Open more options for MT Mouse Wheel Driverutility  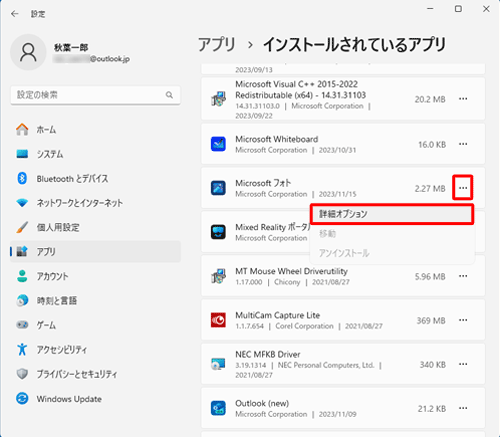[x=463, y=276]
